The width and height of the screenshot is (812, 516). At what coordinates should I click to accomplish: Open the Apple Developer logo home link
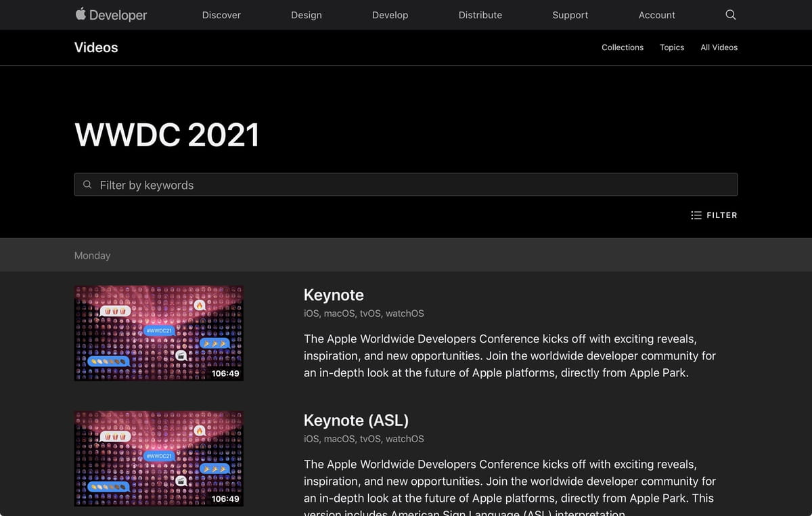tap(111, 15)
